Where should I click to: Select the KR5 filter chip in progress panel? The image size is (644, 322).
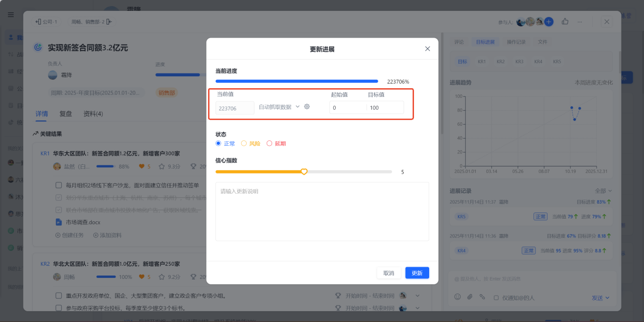pos(557,62)
